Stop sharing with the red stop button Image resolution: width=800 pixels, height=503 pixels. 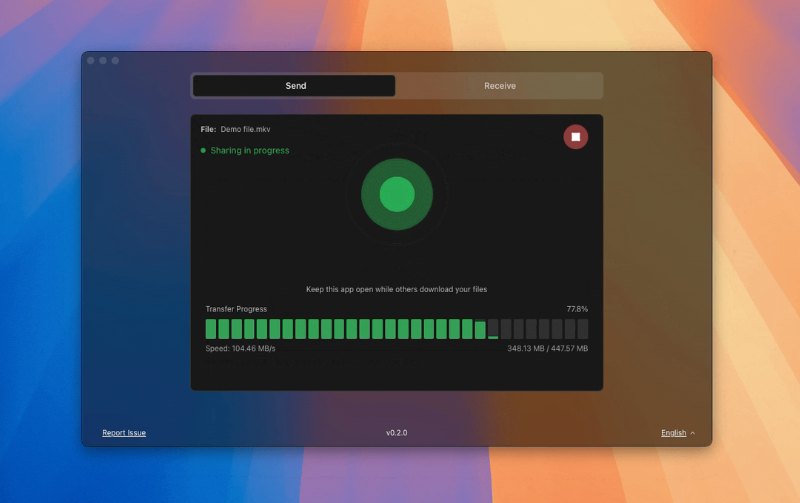point(576,137)
